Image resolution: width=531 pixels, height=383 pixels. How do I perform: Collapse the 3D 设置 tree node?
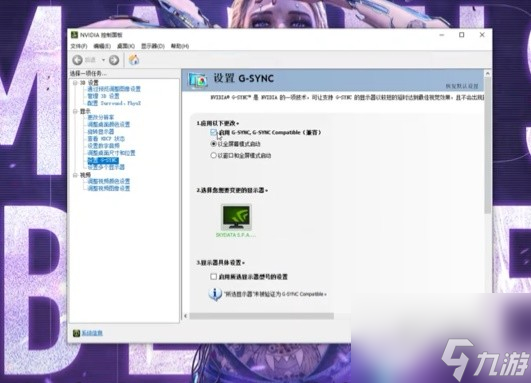[75, 83]
